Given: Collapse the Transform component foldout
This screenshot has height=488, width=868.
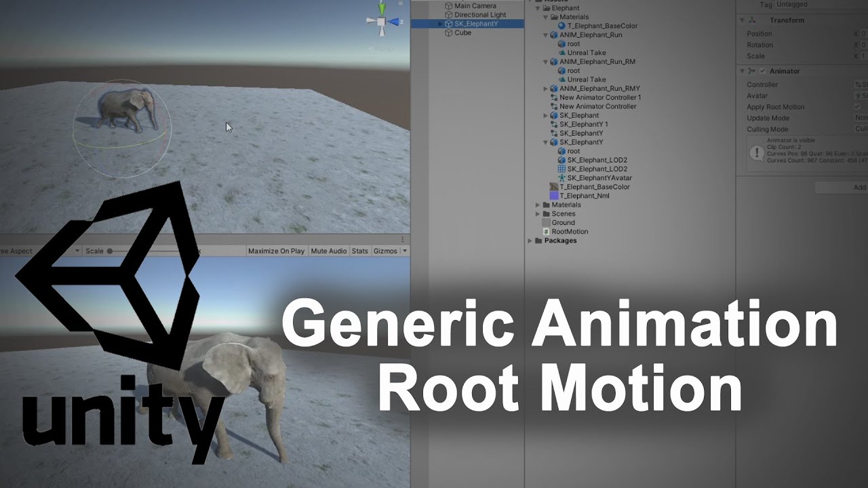Looking at the screenshot, I should [742, 20].
